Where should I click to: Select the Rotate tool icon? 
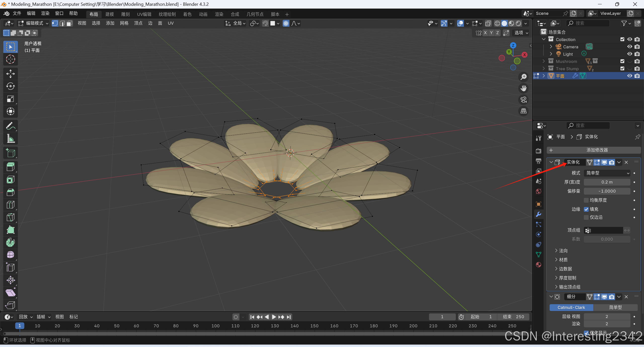[10, 86]
